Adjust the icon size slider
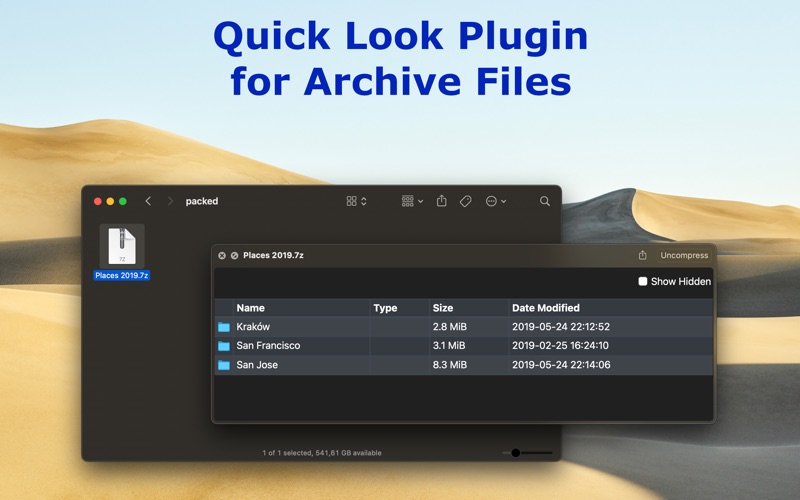800x500 pixels. pos(516,453)
